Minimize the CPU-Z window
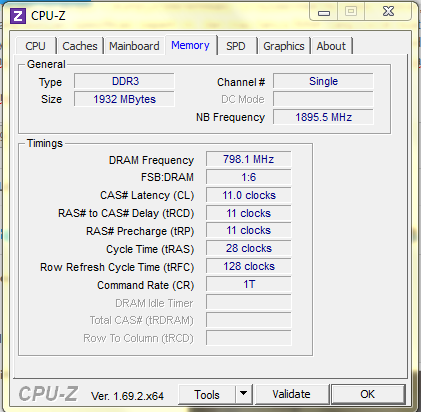The height and width of the screenshot is (412, 421). click(x=324, y=12)
